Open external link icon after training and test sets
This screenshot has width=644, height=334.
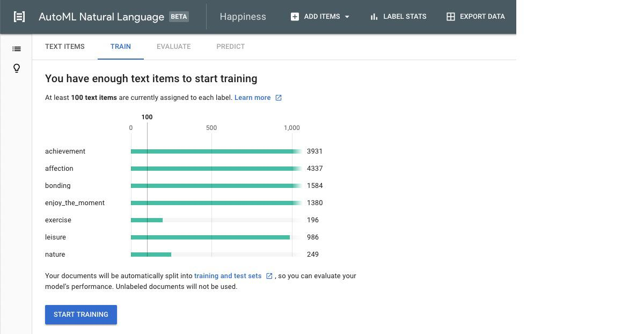(269, 276)
